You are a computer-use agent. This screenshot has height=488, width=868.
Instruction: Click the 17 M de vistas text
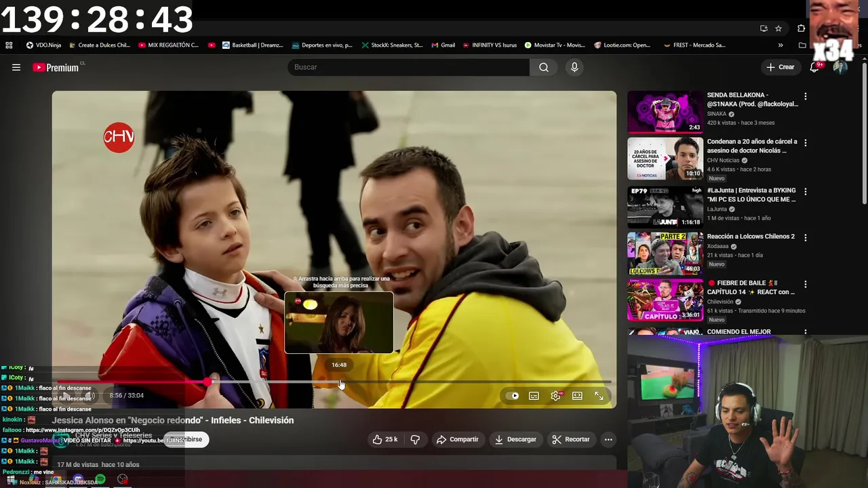coord(78,465)
